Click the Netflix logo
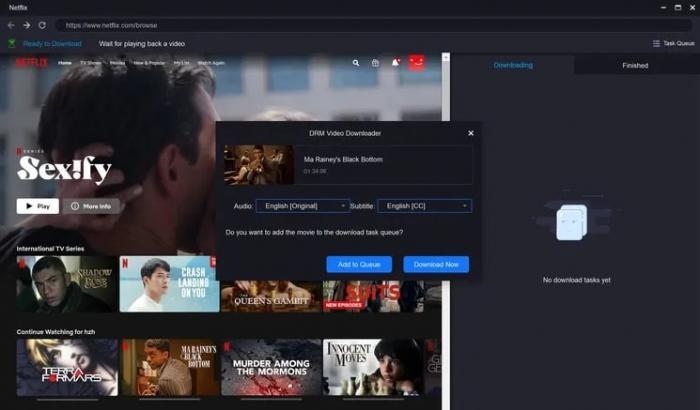Viewport: 700px width, 410px height. tap(31, 63)
